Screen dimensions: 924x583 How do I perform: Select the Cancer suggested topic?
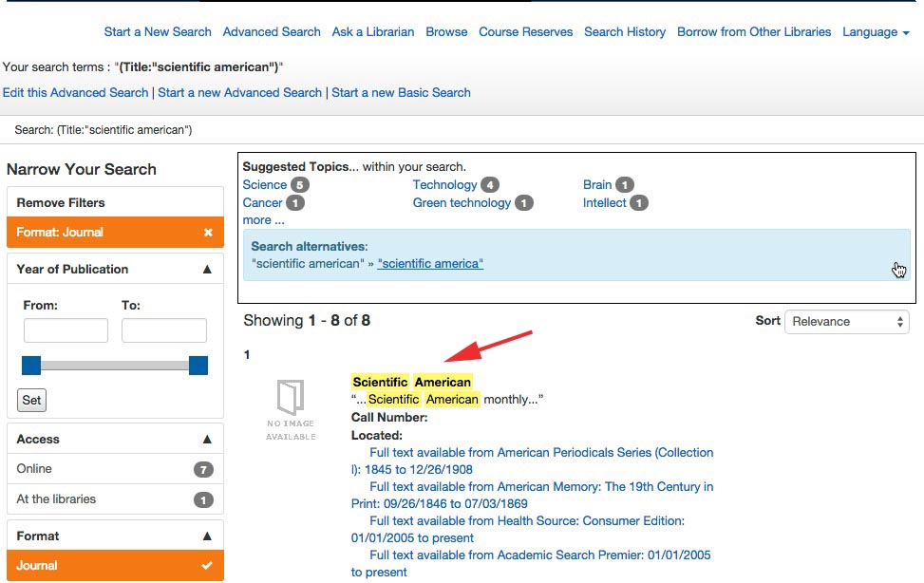(262, 203)
